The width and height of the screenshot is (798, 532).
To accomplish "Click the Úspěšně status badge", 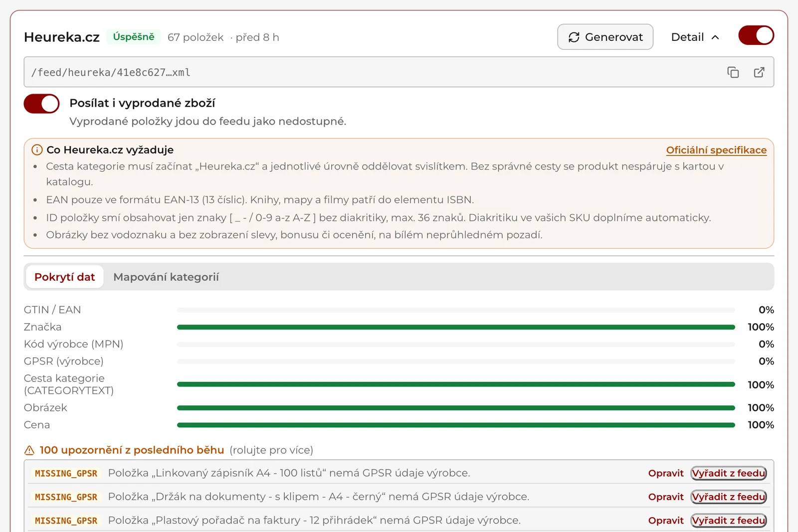I will tap(133, 37).
